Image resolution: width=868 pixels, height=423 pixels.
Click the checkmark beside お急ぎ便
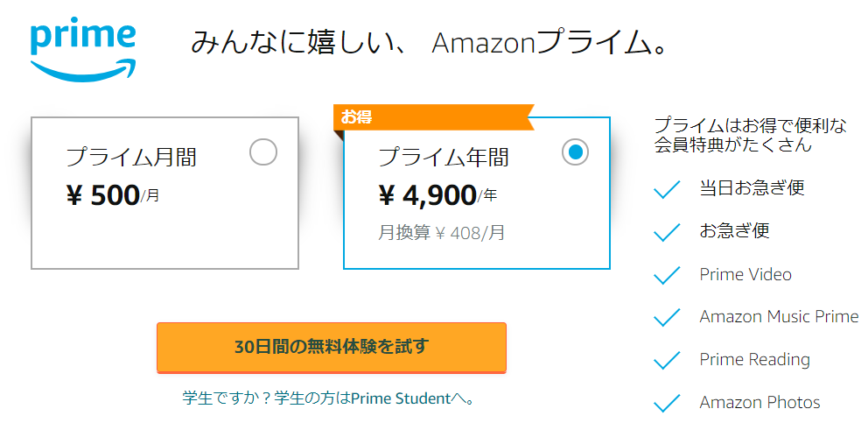[x=668, y=232]
